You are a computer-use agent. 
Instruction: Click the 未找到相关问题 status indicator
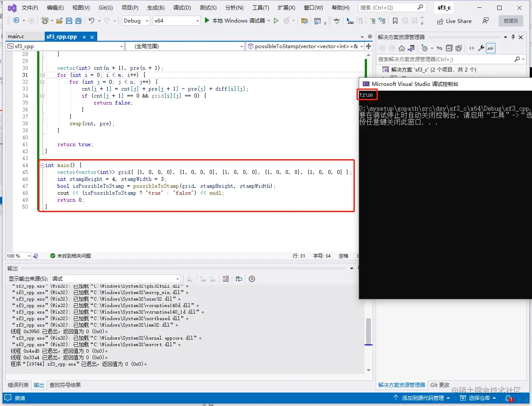[x=71, y=256]
